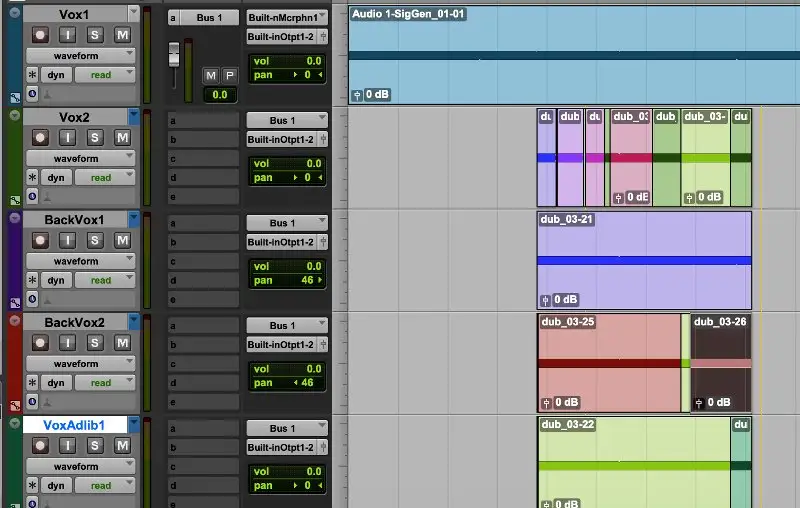Screen dimensions: 800x508
Task: Record-arm the Vox1 track
Action: [x=40, y=35]
